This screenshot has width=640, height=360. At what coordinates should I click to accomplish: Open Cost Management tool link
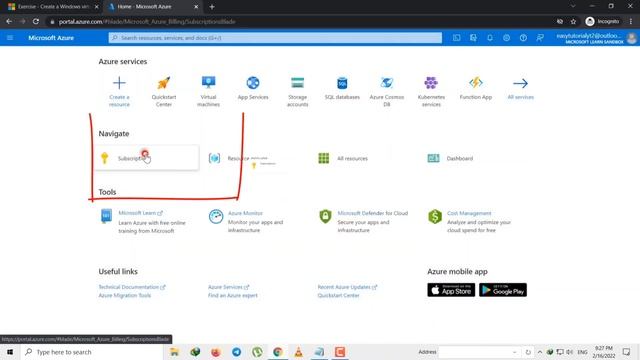469,213
